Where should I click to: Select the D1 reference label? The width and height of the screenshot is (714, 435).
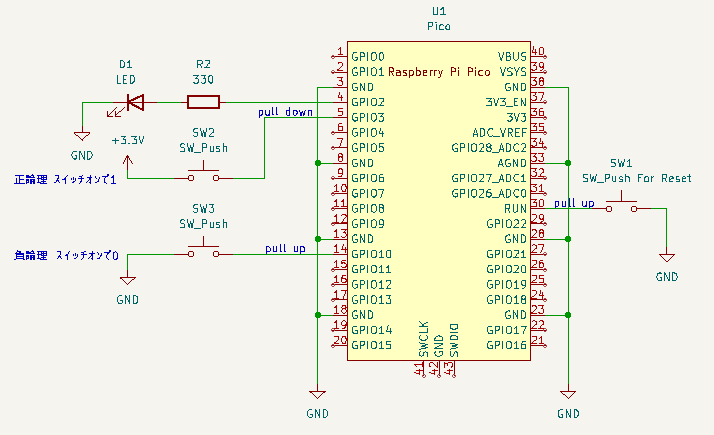[126, 64]
